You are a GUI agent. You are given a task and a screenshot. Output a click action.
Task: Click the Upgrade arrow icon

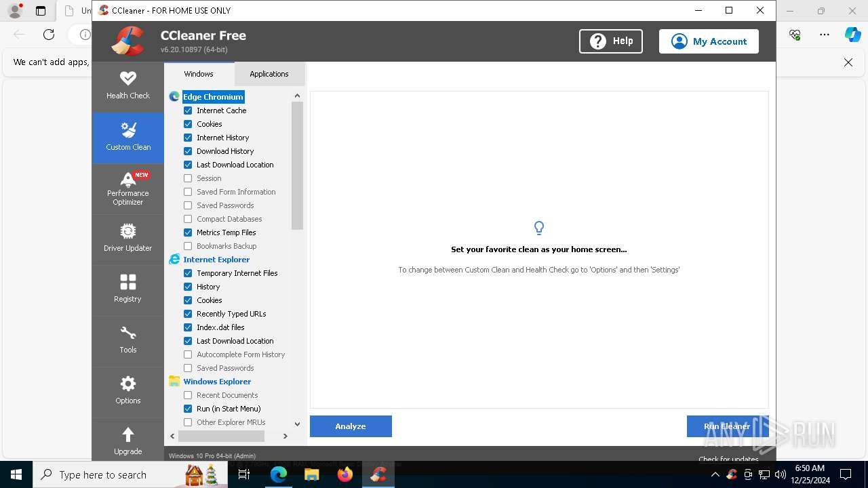(x=128, y=434)
